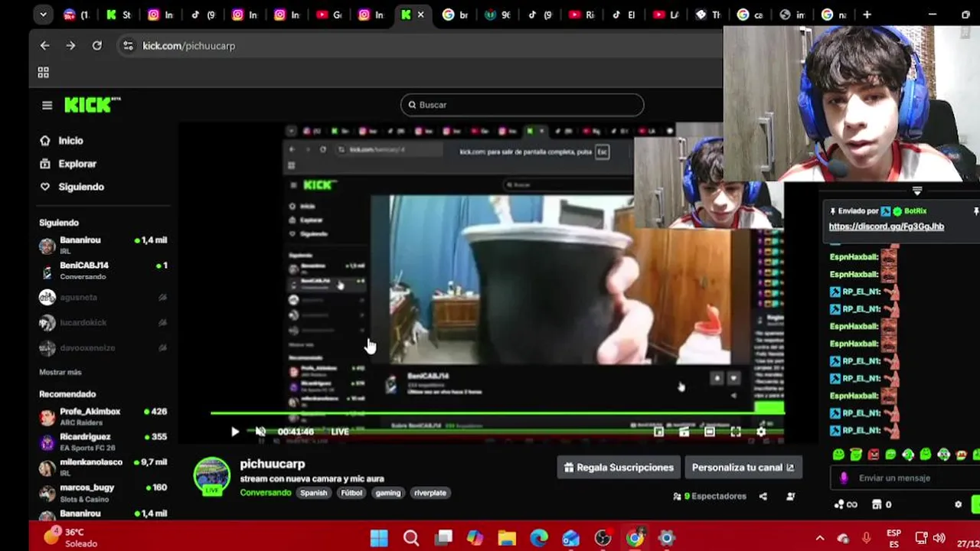Unpin the BotRix pinned message
This screenshot has width=980, height=551.
coord(975,211)
